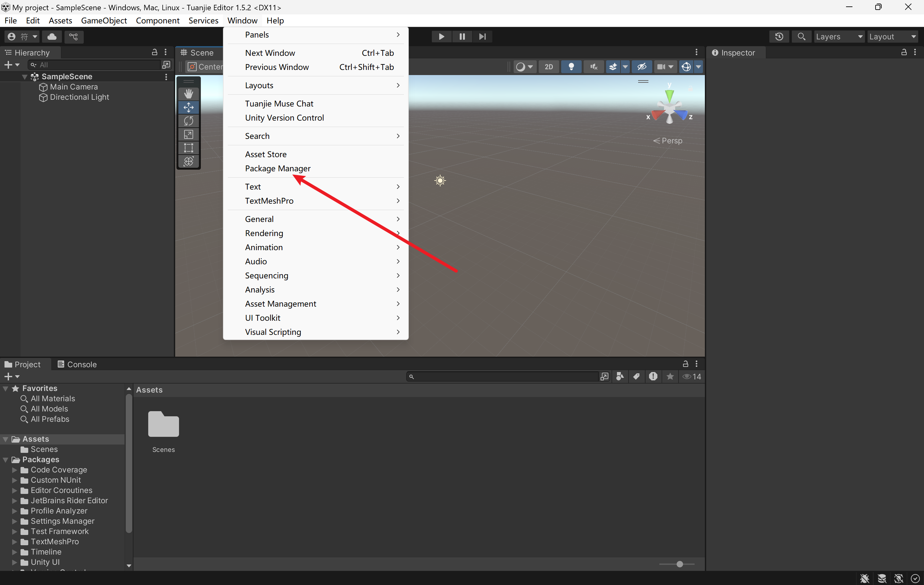Open the scene camera settings dropdown
This screenshot has width=924, height=585.
tap(665, 67)
